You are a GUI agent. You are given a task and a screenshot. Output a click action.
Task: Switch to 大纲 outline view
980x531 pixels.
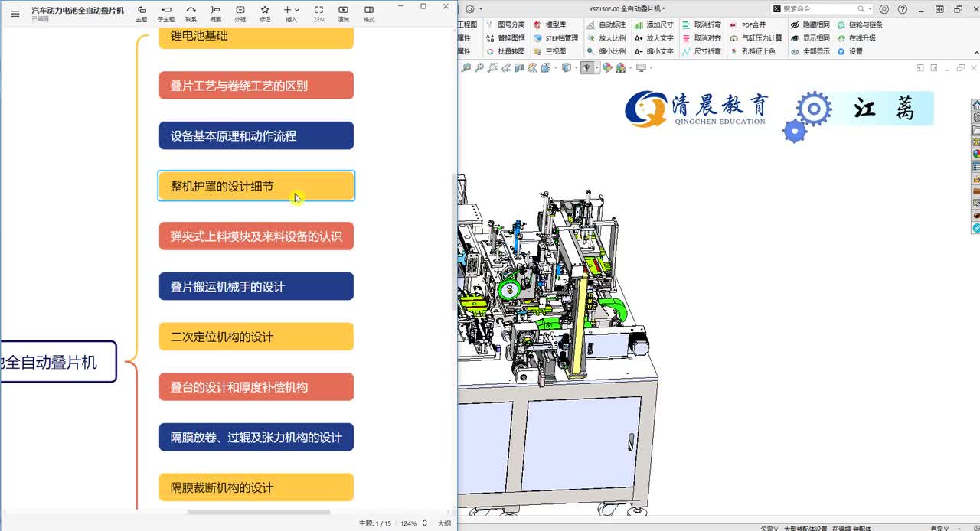pos(444,523)
